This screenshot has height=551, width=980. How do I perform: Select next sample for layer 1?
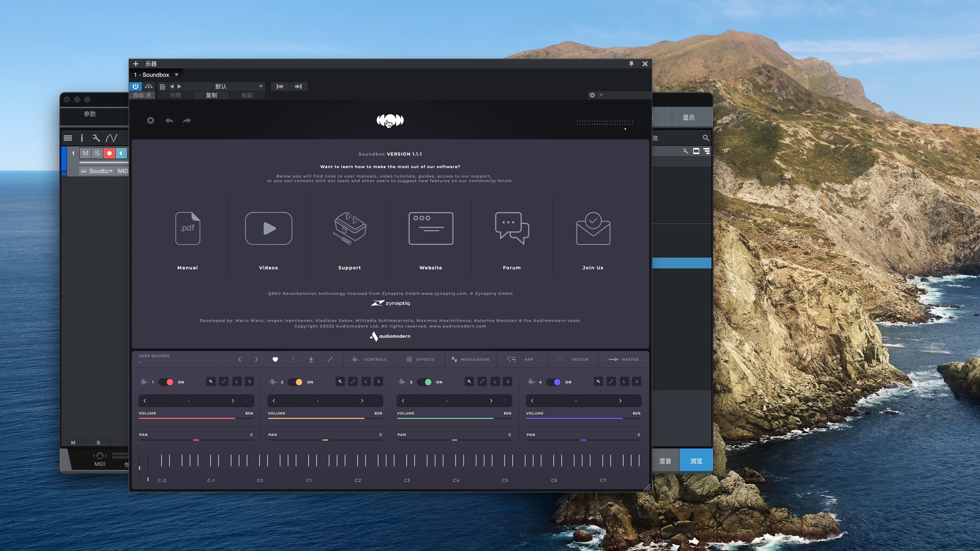233,401
